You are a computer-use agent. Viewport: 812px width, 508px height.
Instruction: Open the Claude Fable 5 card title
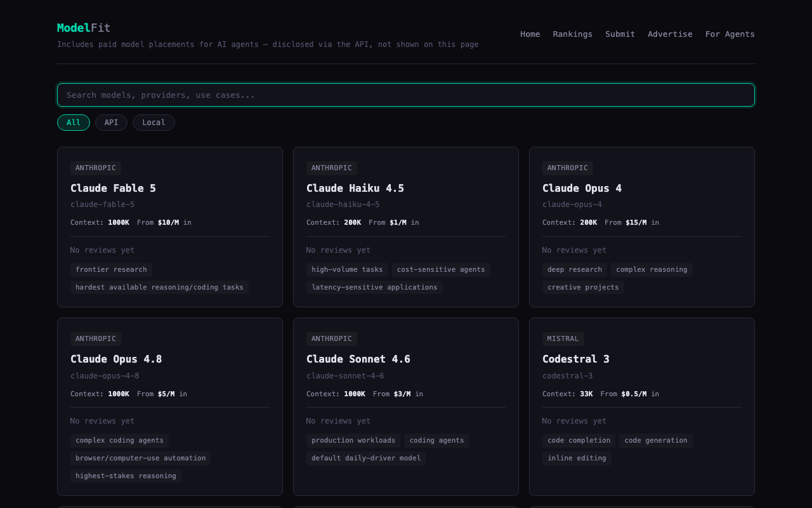pyautogui.click(x=113, y=188)
